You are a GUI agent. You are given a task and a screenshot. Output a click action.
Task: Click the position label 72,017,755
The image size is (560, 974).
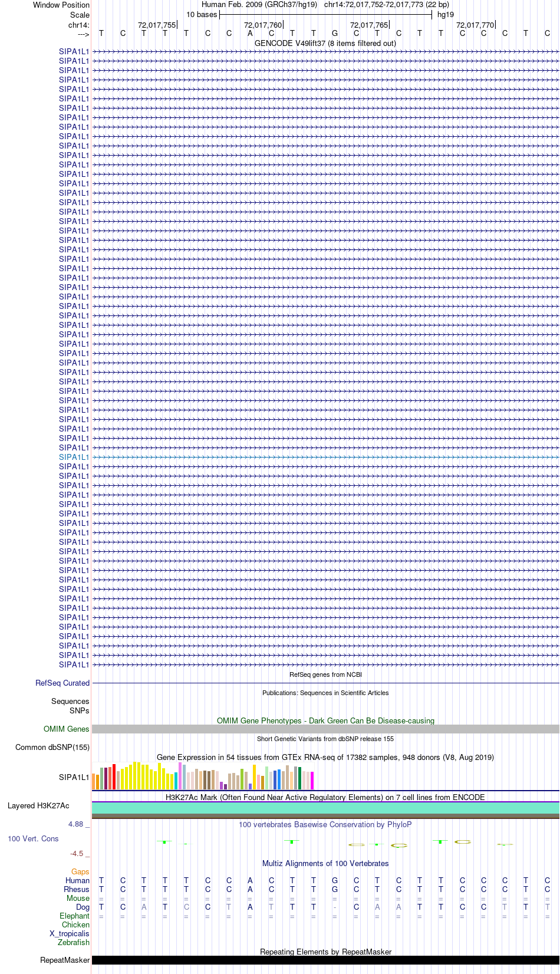point(157,25)
